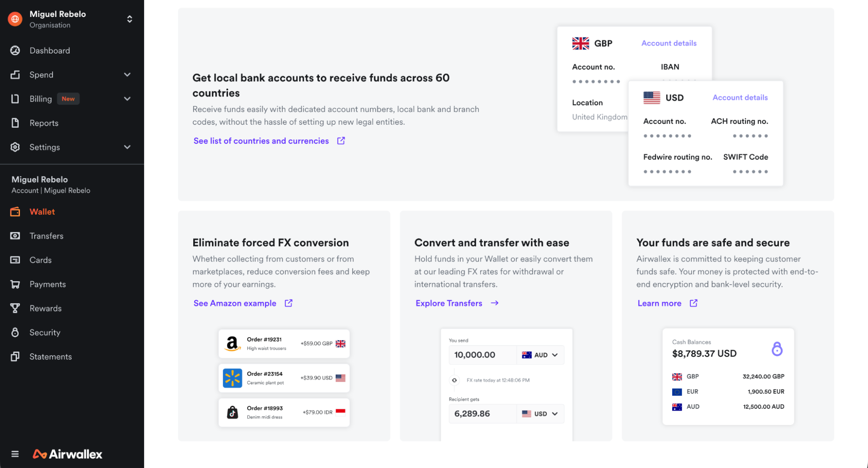Select the Settings menu item
The height and width of the screenshot is (468, 868).
(44, 147)
